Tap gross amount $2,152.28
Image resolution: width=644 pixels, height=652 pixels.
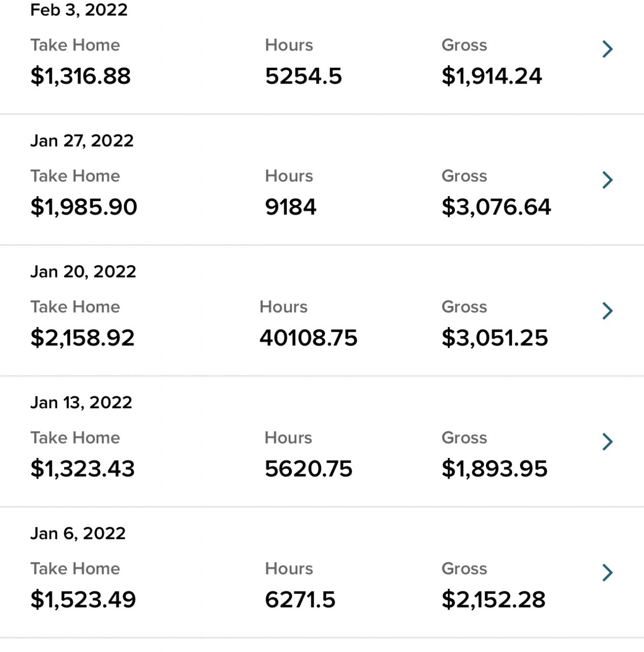click(x=493, y=600)
